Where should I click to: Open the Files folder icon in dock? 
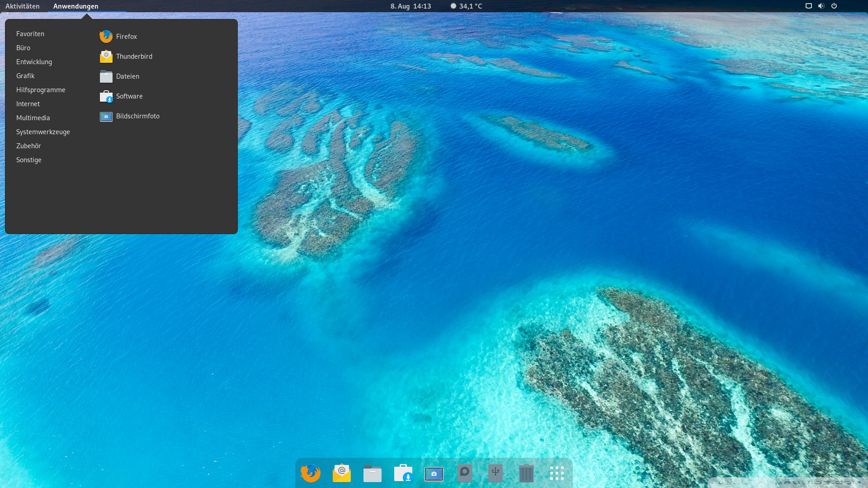[x=372, y=474]
